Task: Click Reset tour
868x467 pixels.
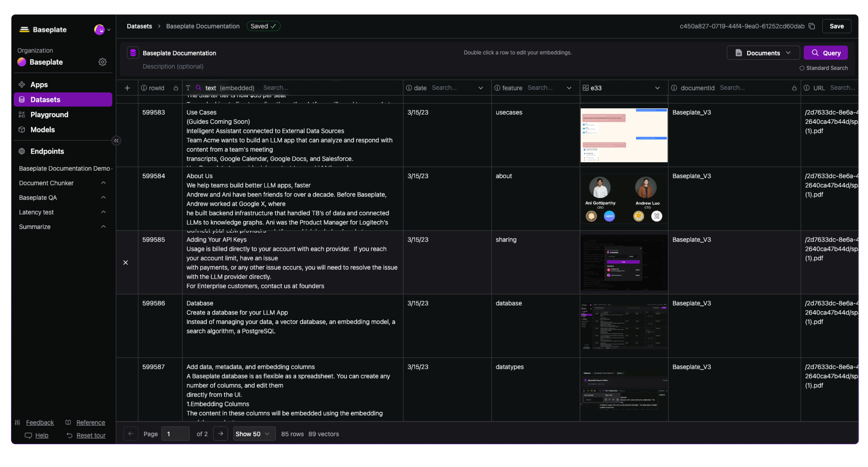Action: tap(91, 435)
